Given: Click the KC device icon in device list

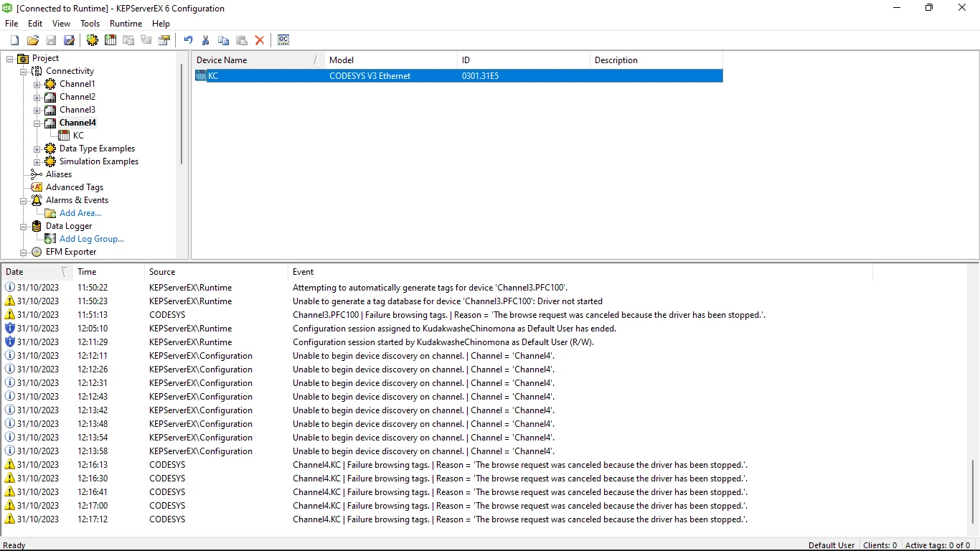Looking at the screenshot, I should coord(202,76).
